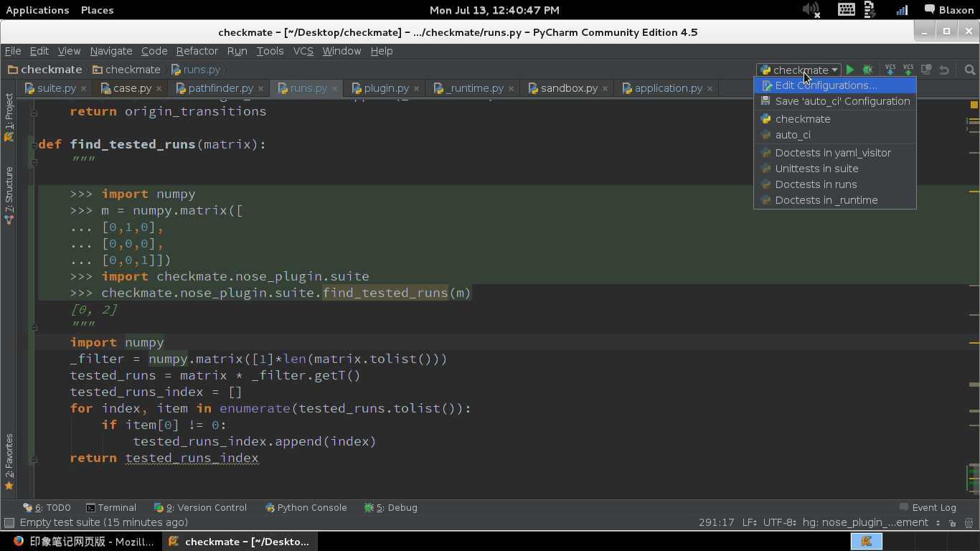Viewport: 980px width, 551px height.
Task: Open the Edit menu
Action: (x=39, y=51)
